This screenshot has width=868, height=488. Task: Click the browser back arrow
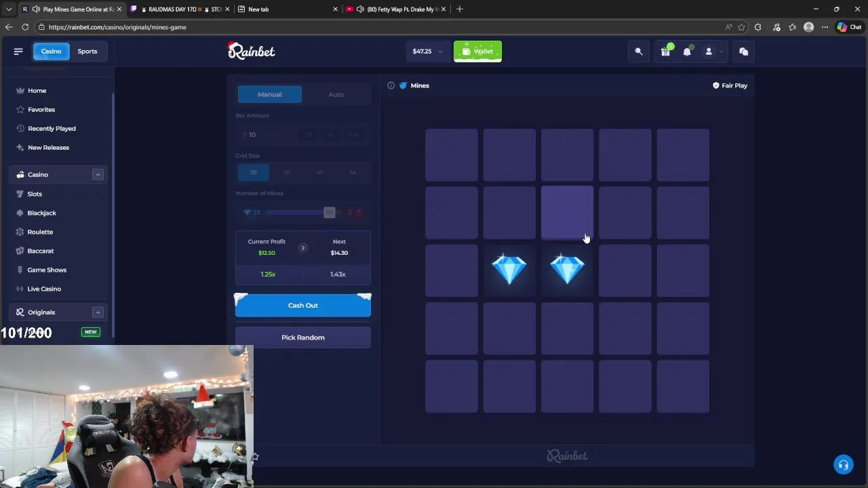point(9,27)
